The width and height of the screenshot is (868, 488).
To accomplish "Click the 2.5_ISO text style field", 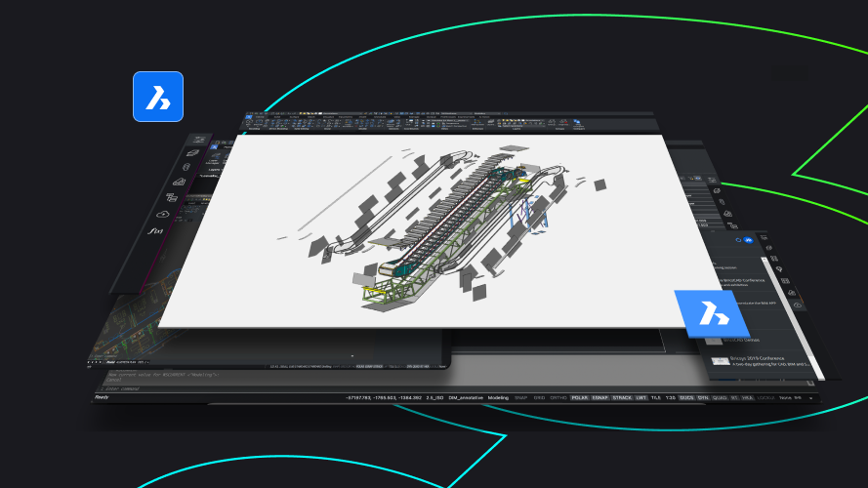I will coord(434,398).
